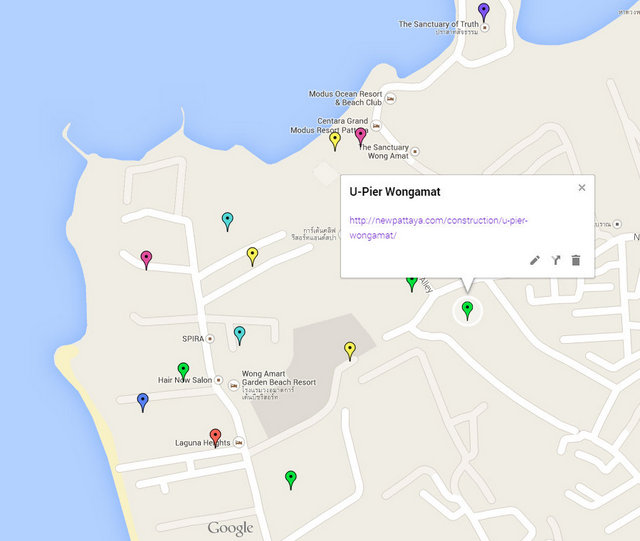640x541 pixels.
Task: Click the edit pencil icon in info window
Action: click(535, 260)
